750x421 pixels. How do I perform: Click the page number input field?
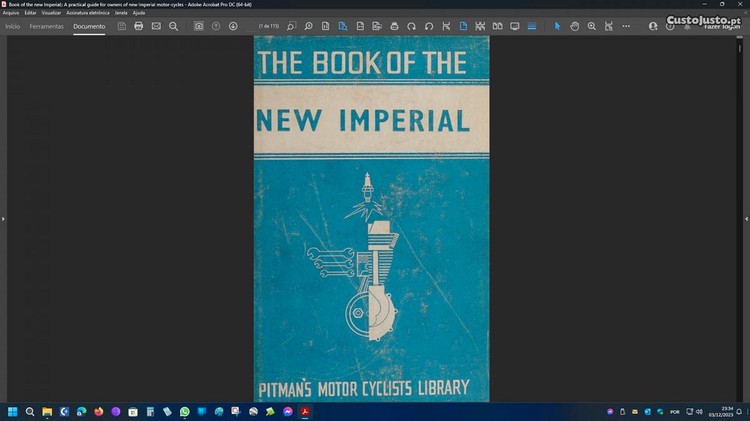coord(268,26)
